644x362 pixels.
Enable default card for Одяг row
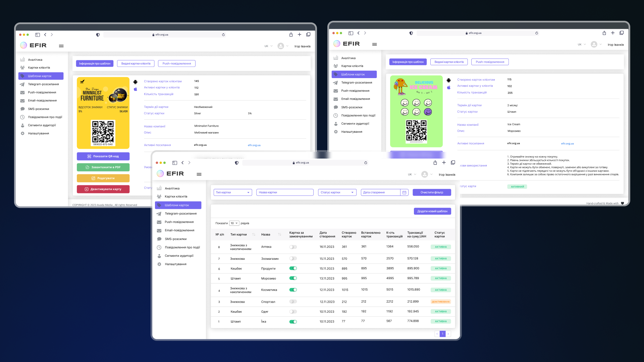293,312
